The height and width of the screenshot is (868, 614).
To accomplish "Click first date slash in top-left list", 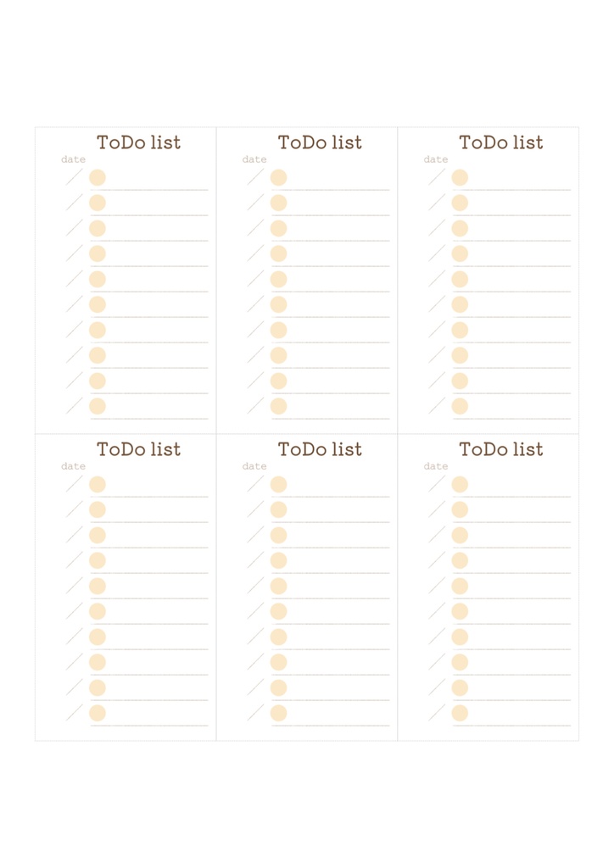I will click(x=75, y=176).
